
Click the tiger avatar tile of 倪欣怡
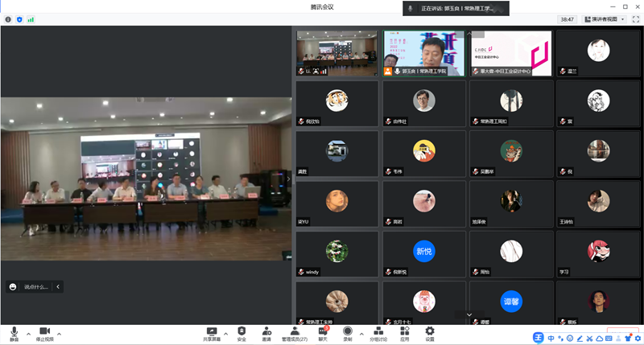(x=336, y=104)
